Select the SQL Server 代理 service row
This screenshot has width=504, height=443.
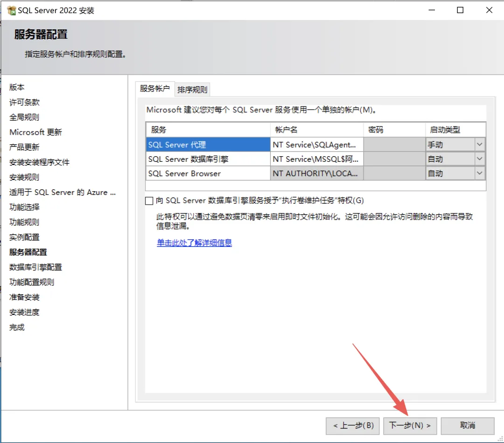[x=208, y=145]
